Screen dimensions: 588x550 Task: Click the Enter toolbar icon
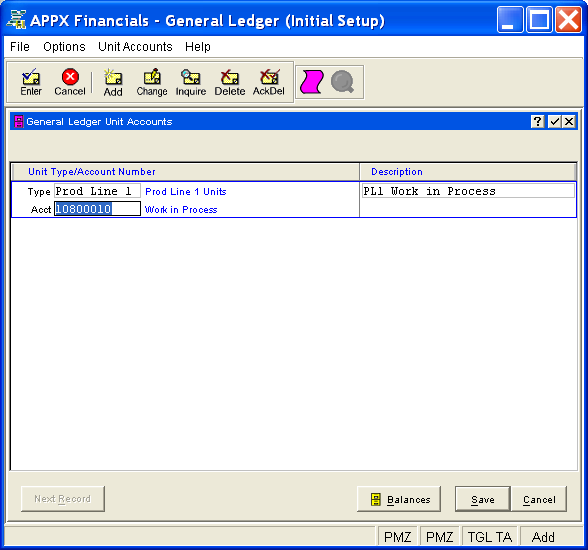[x=31, y=82]
